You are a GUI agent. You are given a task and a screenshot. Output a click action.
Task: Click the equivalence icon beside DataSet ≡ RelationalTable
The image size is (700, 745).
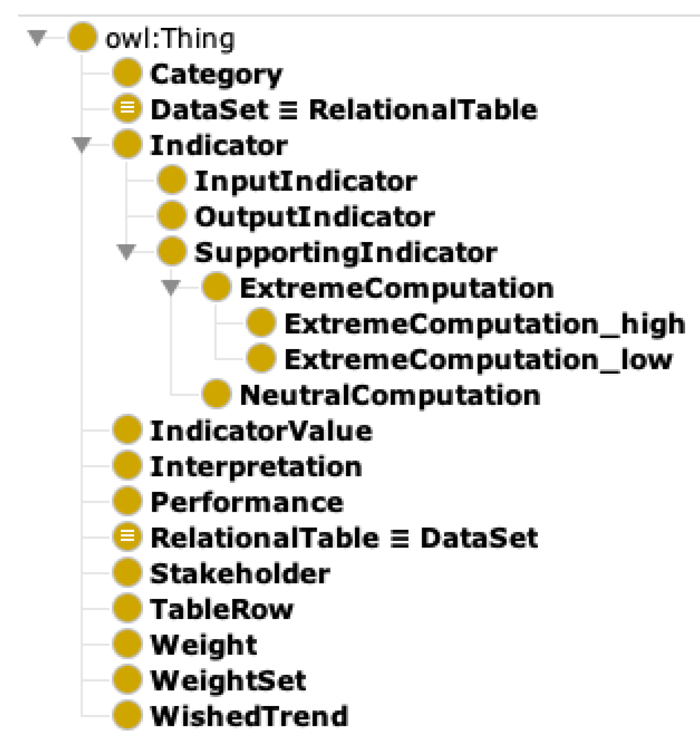(x=127, y=109)
